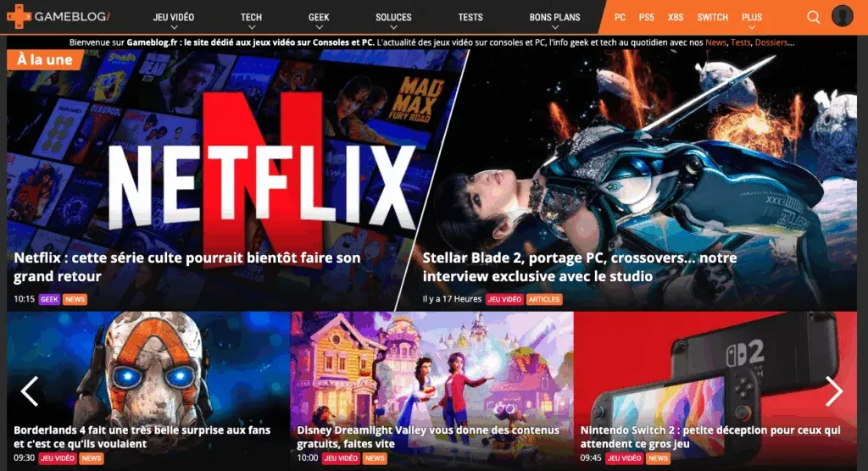Expand the BONS PLANS menu chevron
This screenshot has height=471, width=868.
(x=554, y=27)
